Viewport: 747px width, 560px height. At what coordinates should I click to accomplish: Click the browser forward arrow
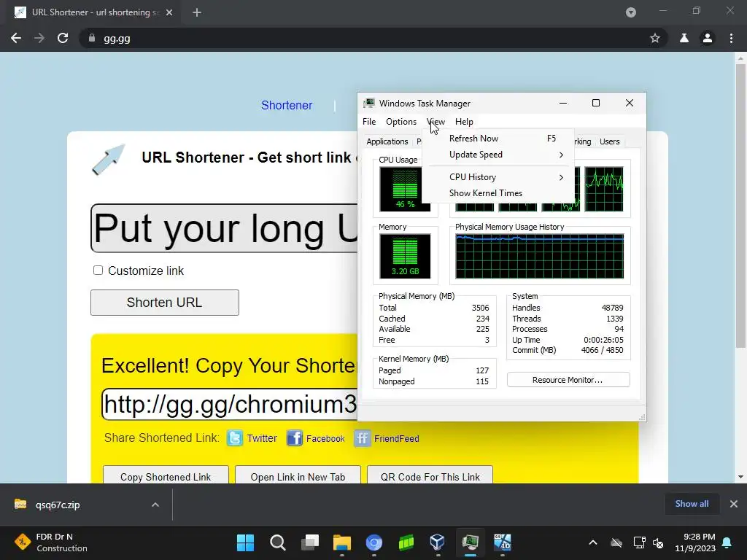tap(39, 38)
